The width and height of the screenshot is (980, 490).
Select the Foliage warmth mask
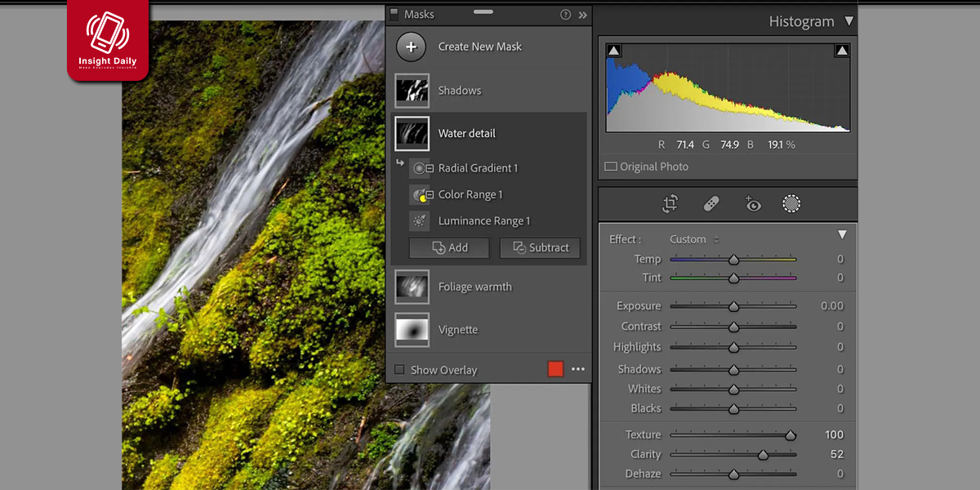[474, 287]
